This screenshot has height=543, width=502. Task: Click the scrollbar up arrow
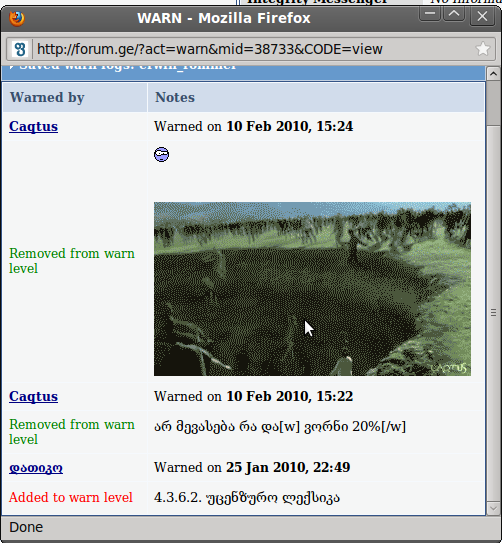(x=493, y=74)
